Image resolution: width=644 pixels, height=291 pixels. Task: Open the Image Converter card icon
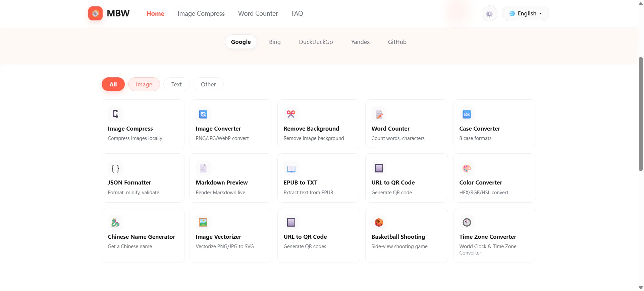coord(203,114)
